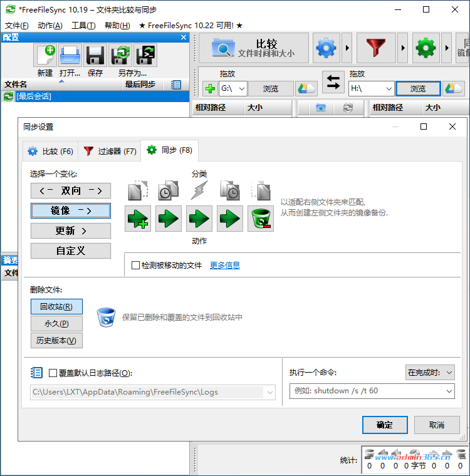Click the 比较 compare folder button
Viewport: 470px width, 476px height.
pos(254,48)
